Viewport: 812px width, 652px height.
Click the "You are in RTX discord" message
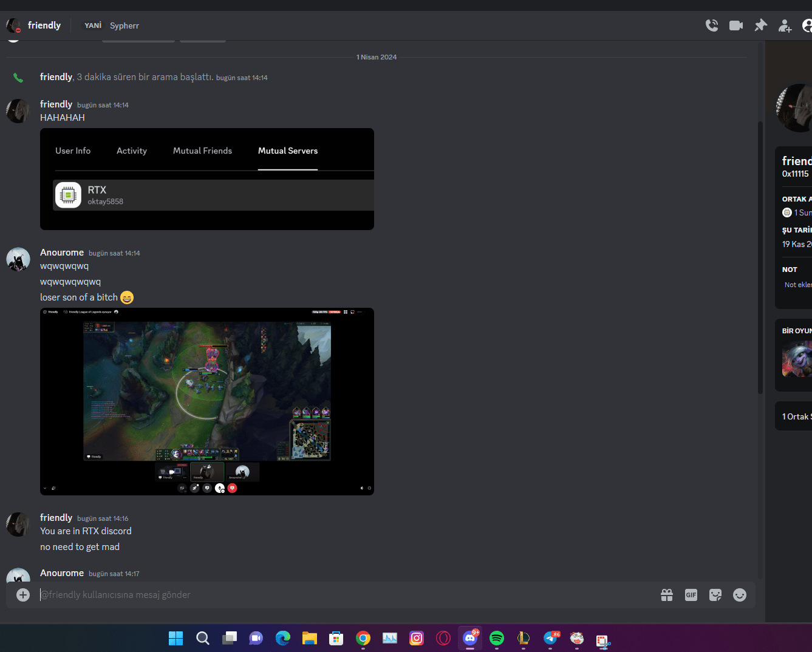tap(86, 531)
